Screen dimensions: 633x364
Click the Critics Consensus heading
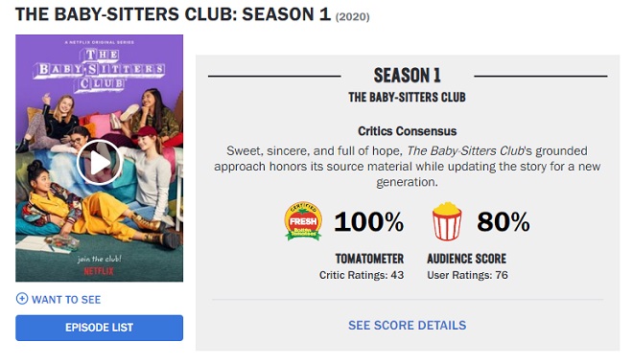tap(408, 131)
